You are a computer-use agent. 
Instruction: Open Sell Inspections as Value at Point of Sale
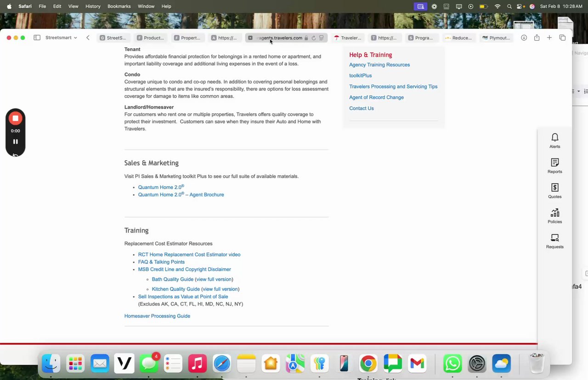click(x=183, y=296)
